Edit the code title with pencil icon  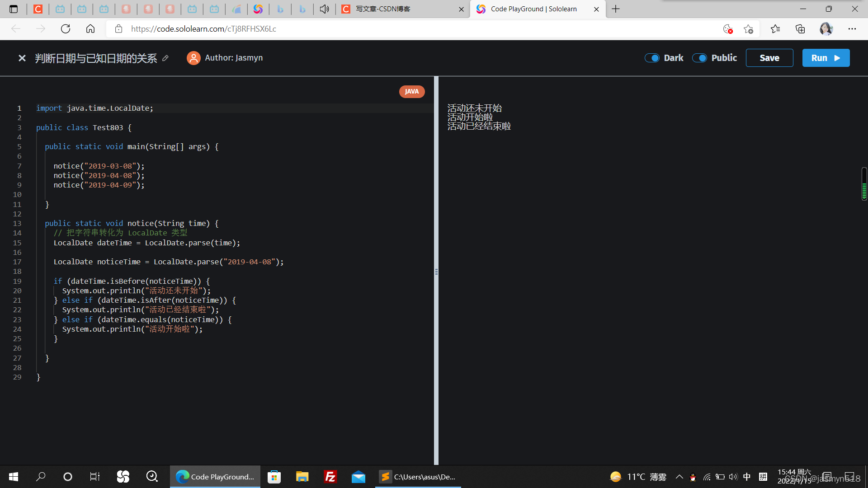click(165, 58)
